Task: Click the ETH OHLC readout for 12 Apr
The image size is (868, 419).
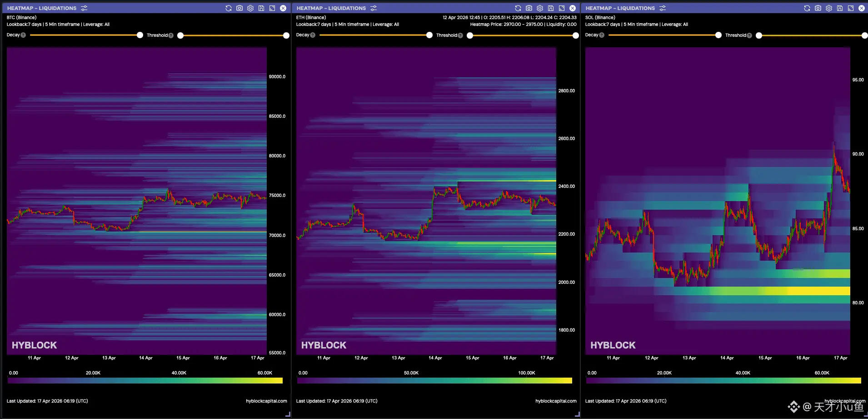Action: click(x=509, y=17)
